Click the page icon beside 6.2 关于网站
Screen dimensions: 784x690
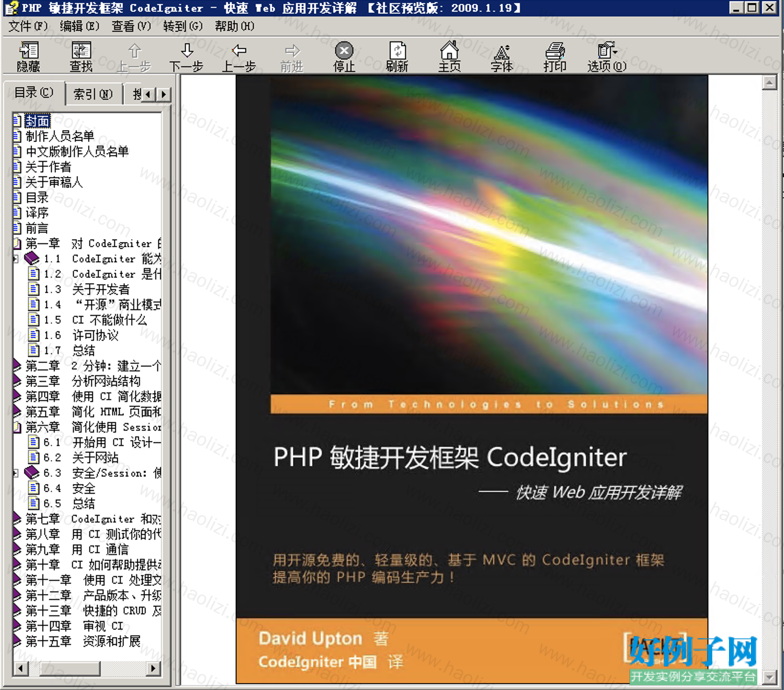(x=34, y=457)
